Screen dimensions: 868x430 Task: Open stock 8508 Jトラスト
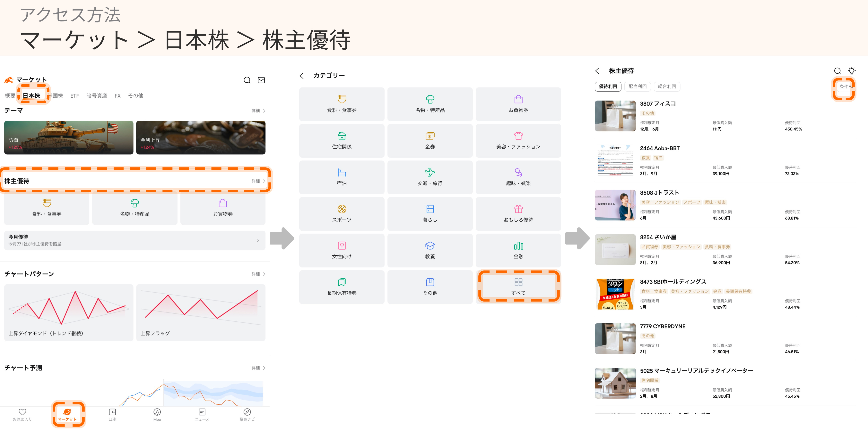pyautogui.click(x=725, y=205)
